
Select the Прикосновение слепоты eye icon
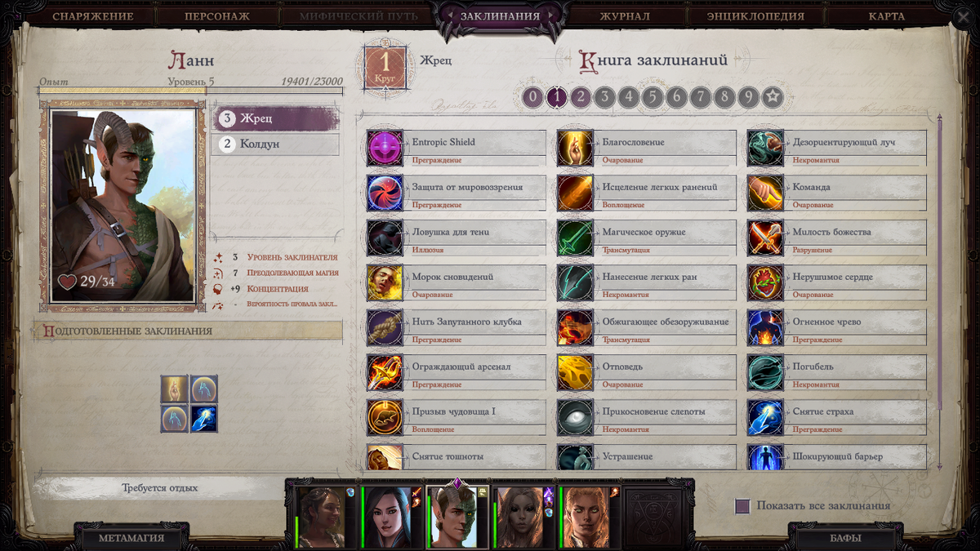(x=575, y=418)
